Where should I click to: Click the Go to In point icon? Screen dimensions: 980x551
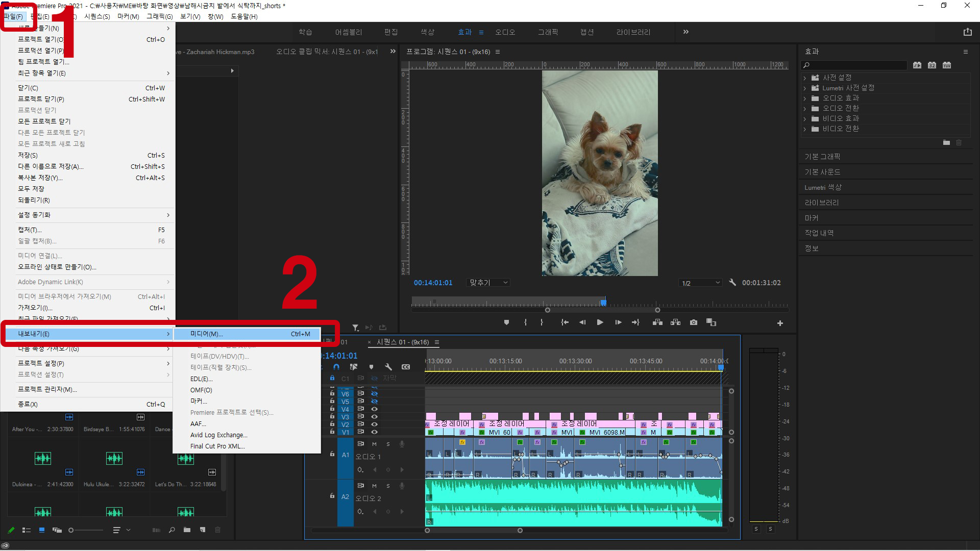[565, 322]
